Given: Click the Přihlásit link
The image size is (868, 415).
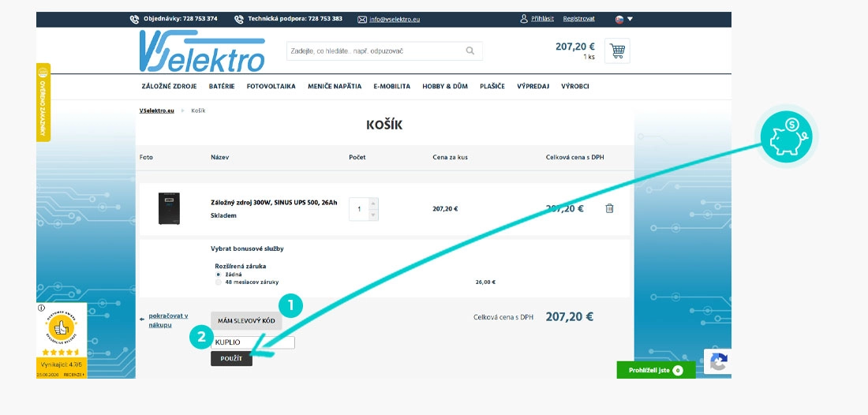Looking at the screenshot, I should (x=543, y=19).
